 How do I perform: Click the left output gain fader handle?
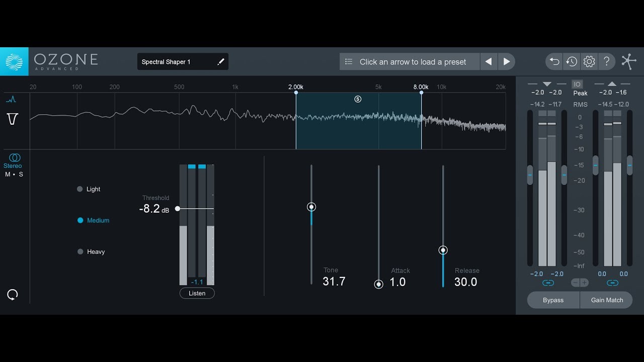(596, 165)
